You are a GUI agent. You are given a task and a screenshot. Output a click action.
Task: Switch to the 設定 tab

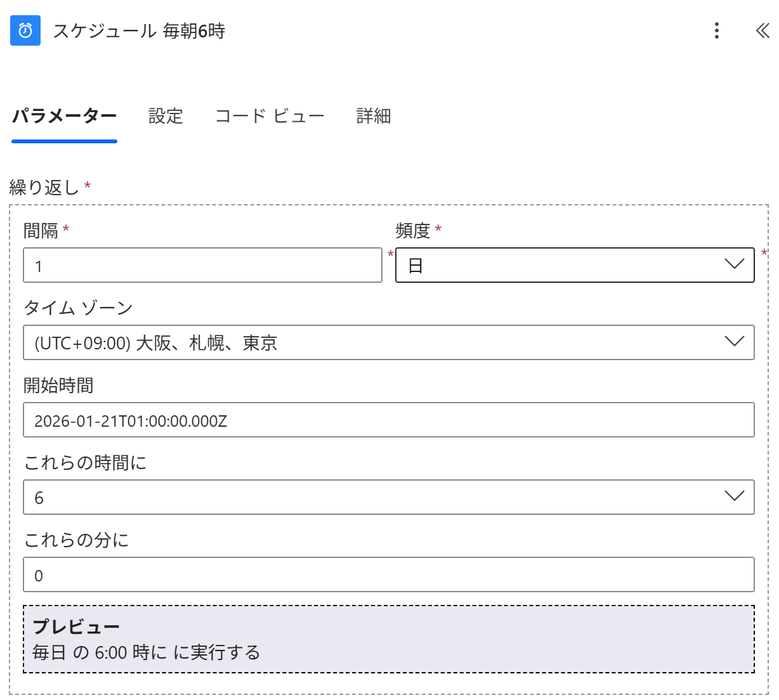[166, 116]
